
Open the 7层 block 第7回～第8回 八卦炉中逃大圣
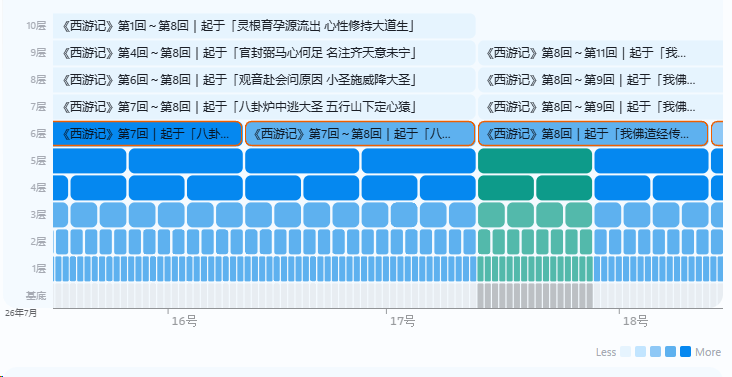[264, 107]
